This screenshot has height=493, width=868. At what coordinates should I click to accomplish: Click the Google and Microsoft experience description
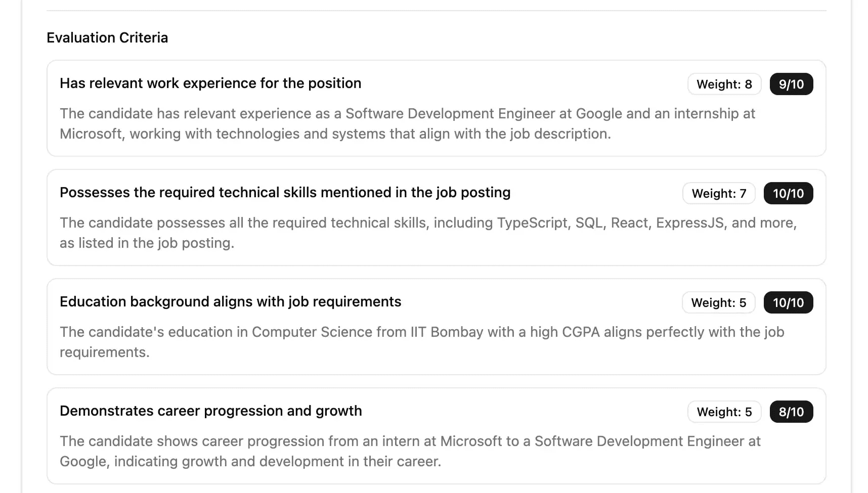coord(407,124)
